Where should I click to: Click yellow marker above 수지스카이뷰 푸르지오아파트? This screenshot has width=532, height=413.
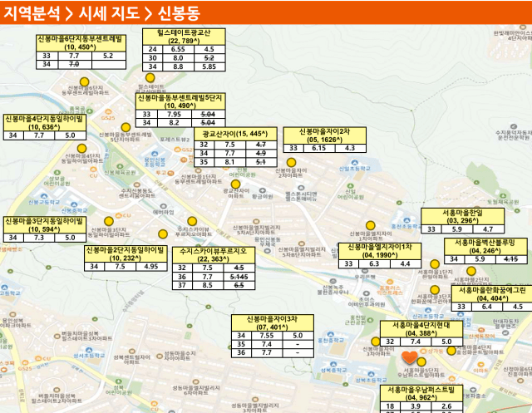(x=192, y=221)
